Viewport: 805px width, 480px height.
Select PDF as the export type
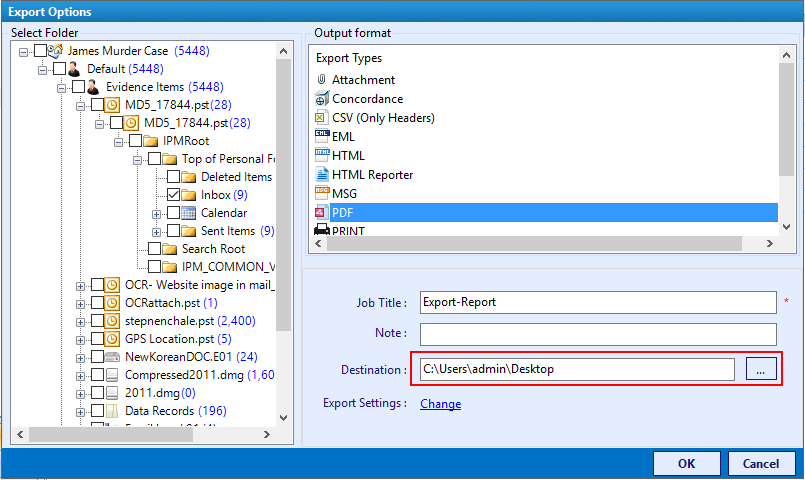[x=546, y=213]
